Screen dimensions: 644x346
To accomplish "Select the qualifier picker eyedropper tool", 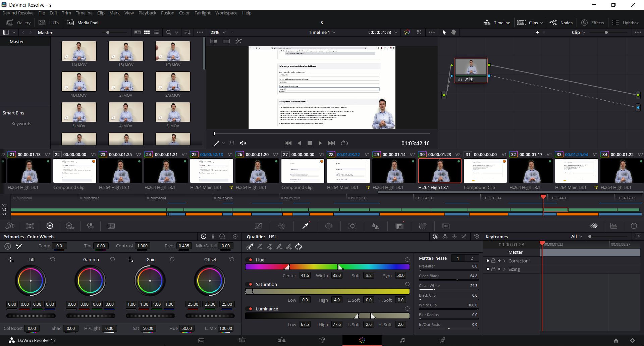I will coord(250,247).
